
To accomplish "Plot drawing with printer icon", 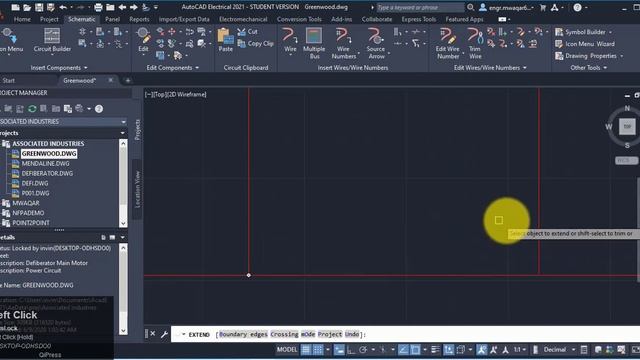I will tap(98, 7).
